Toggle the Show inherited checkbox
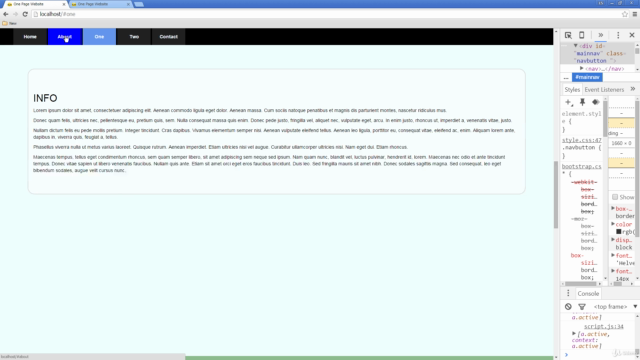 [x=615, y=197]
